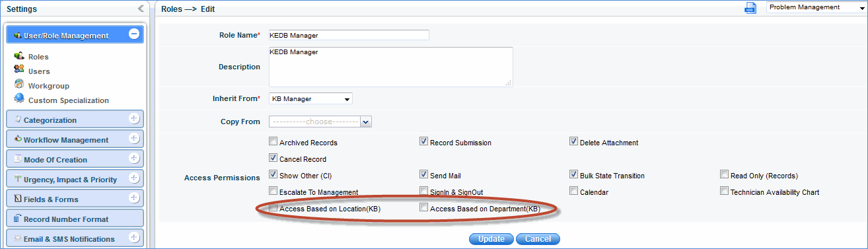Open the Inherit From dropdown

311,99
